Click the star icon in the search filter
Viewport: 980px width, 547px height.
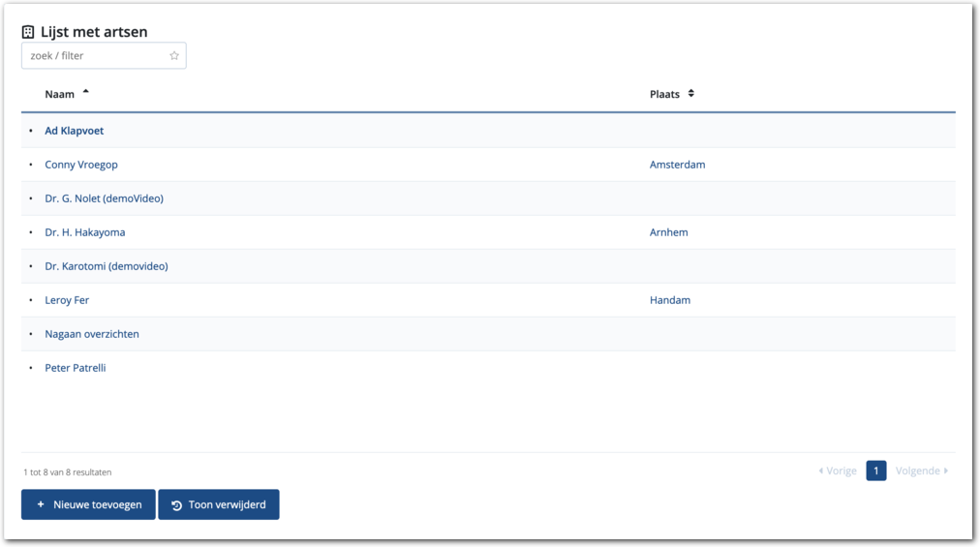(x=174, y=56)
